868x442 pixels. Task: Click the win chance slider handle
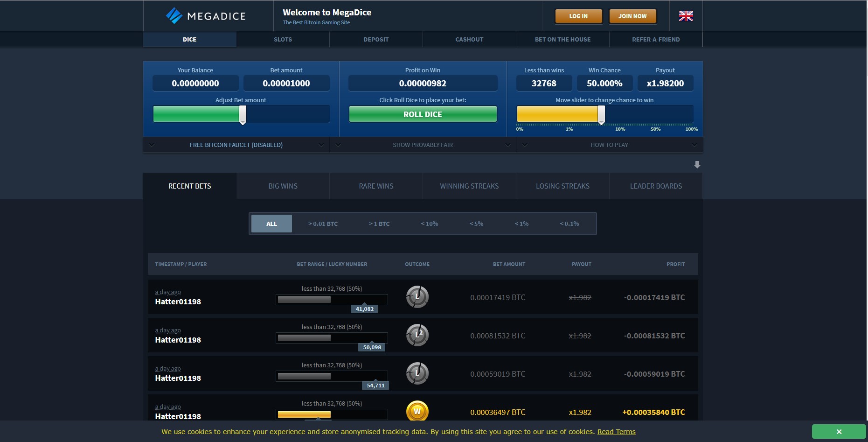(601, 115)
